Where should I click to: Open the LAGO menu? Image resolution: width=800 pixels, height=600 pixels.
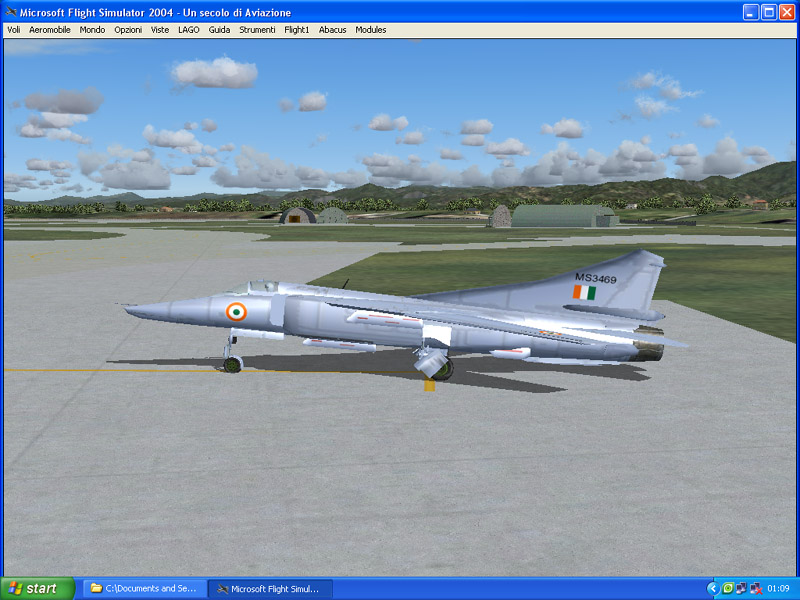click(x=189, y=30)
